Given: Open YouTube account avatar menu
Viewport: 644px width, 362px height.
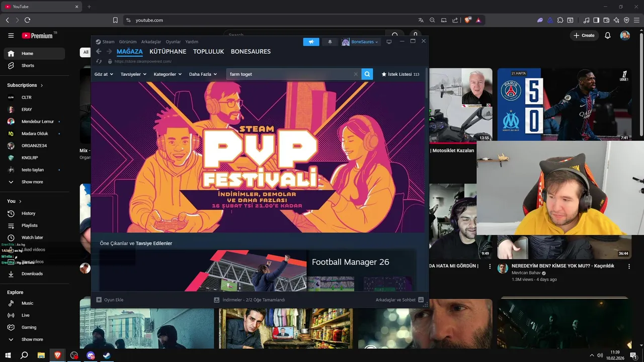Looking at the screenshot, I should pos(625,35).
